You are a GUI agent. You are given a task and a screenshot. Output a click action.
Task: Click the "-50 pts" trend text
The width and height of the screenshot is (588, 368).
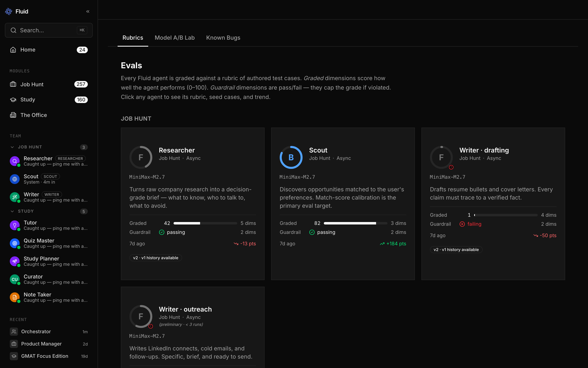(x=548, y=235)
